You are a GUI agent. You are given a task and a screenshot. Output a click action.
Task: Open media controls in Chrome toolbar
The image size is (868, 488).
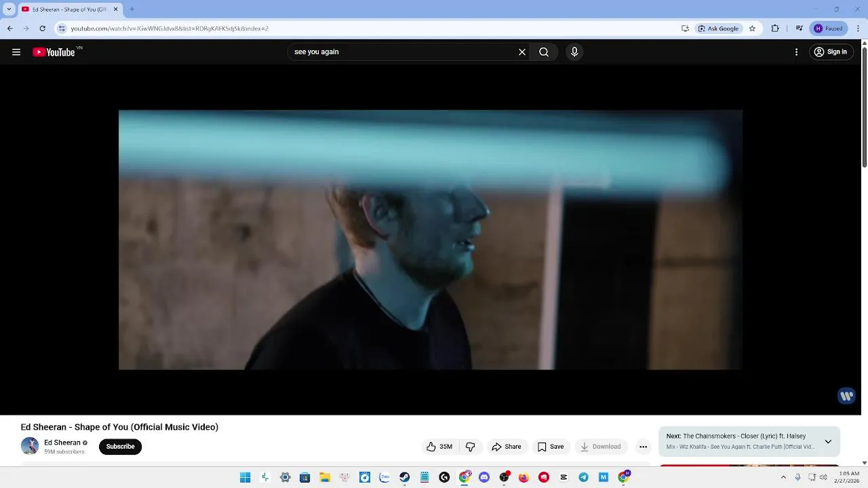(799, 28)
